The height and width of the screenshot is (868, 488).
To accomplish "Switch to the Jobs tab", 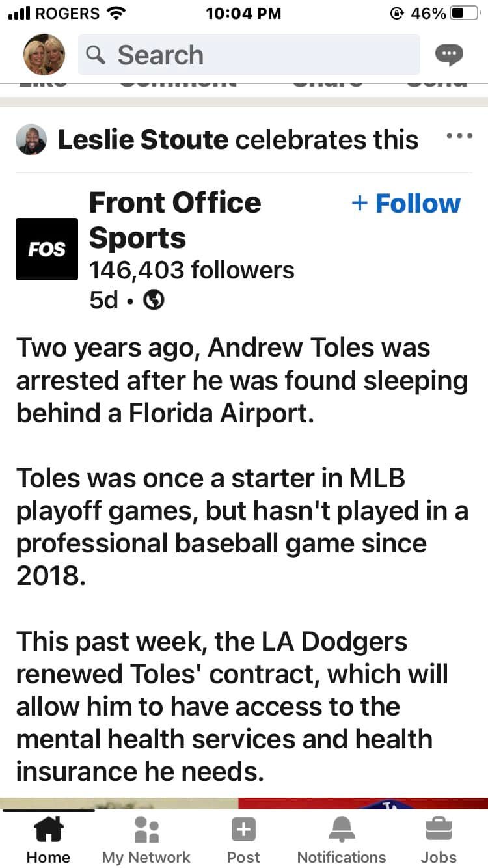I will tap(439, 841).
